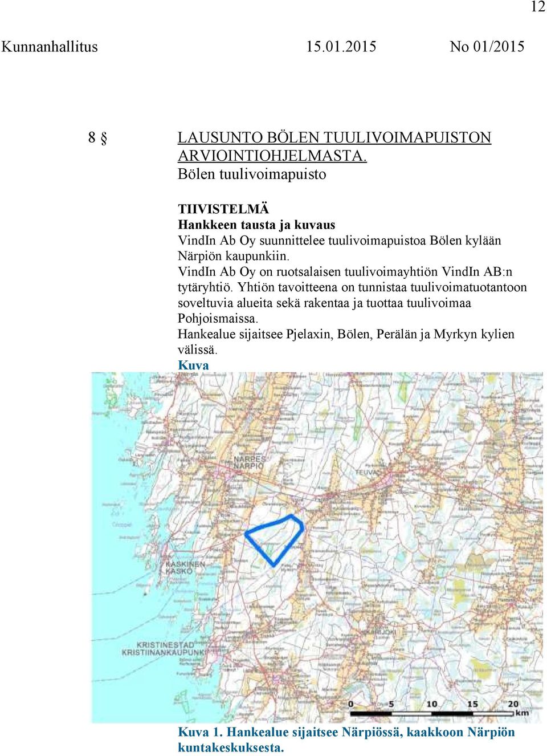The height and width of the screenshot is (756, 547).
Task: Click the word välissä.
Action: click(x=198, y=349)
